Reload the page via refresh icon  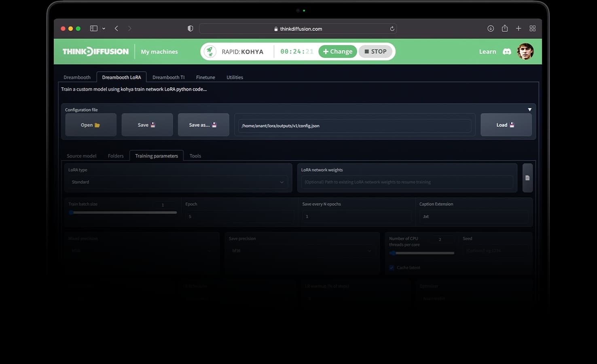pyautogui.click(x=392, y=29)
